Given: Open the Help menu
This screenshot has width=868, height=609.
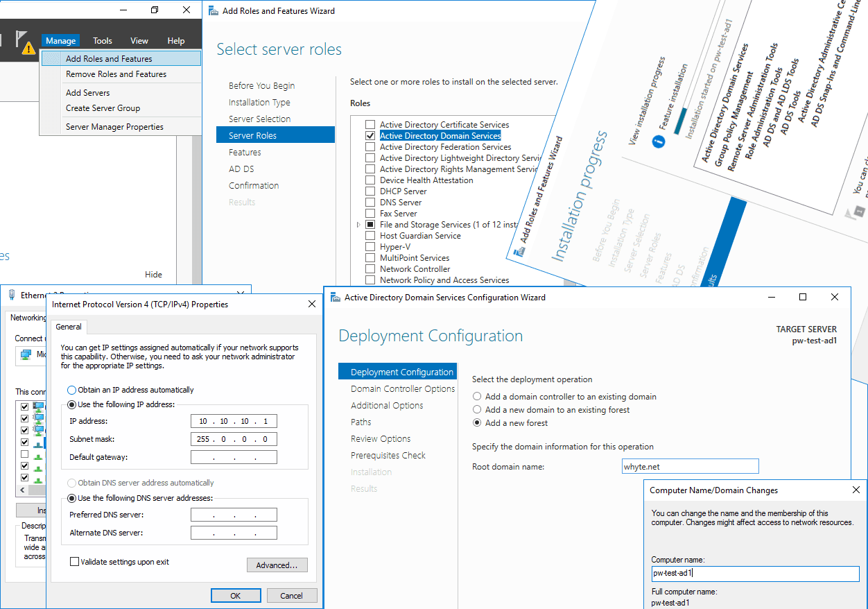Looking at the screenshot, I should 176,41.
